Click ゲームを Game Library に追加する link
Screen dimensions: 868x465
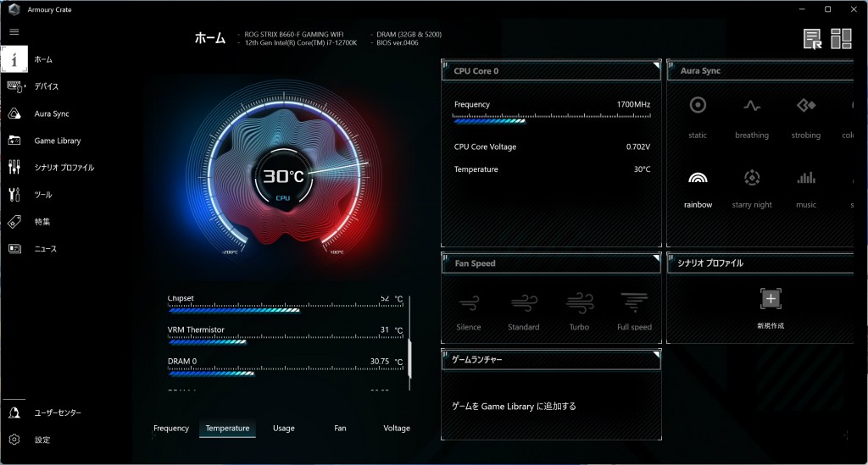click(514, 406)
